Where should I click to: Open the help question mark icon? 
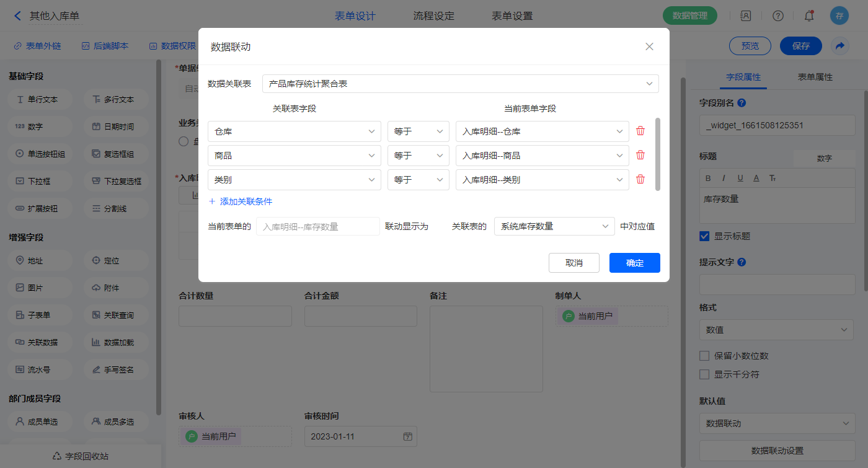777,16
